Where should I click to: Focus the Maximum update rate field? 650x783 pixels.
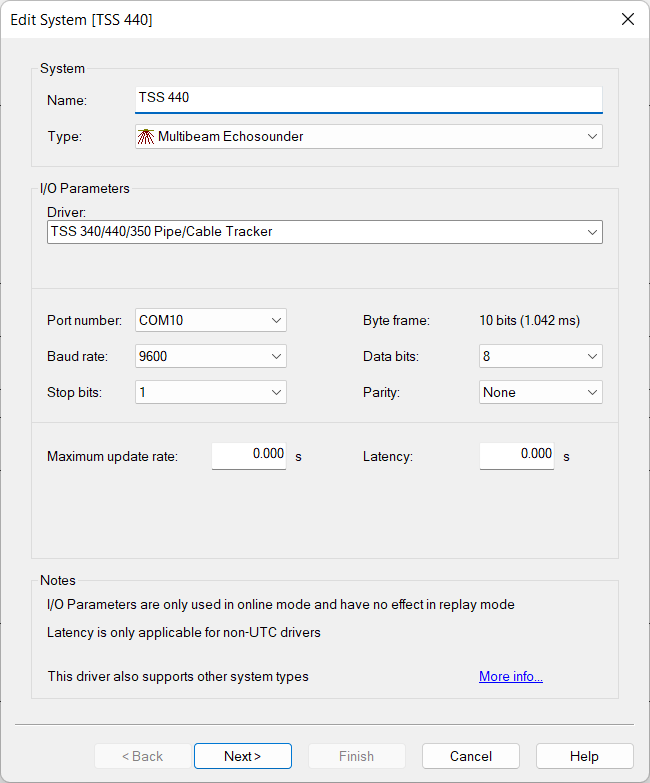click(x=249, y=455)
